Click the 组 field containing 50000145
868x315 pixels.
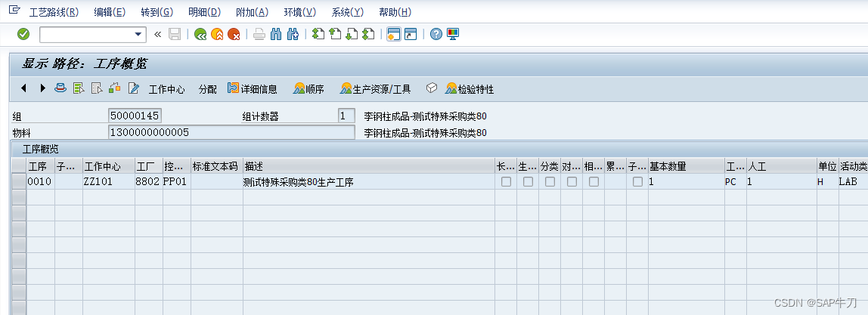tap(135, 116)
